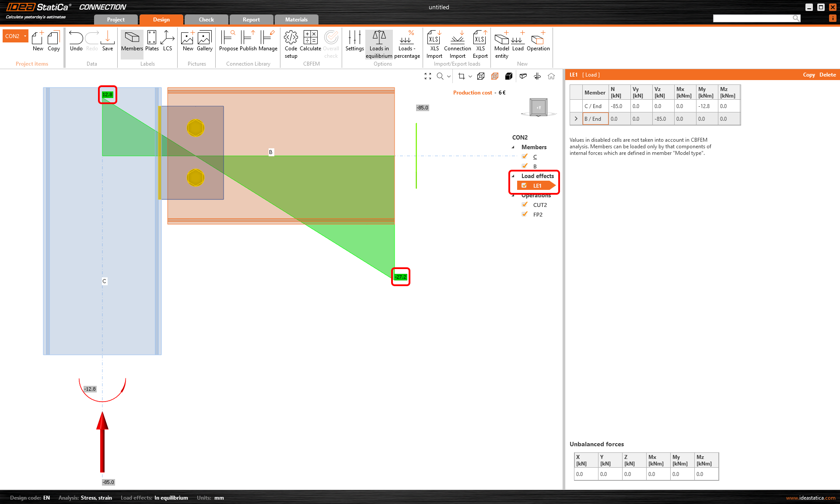Uncheck member C in the tree
The width and height of the screenshot is (840, 504).
coord(525,156)
